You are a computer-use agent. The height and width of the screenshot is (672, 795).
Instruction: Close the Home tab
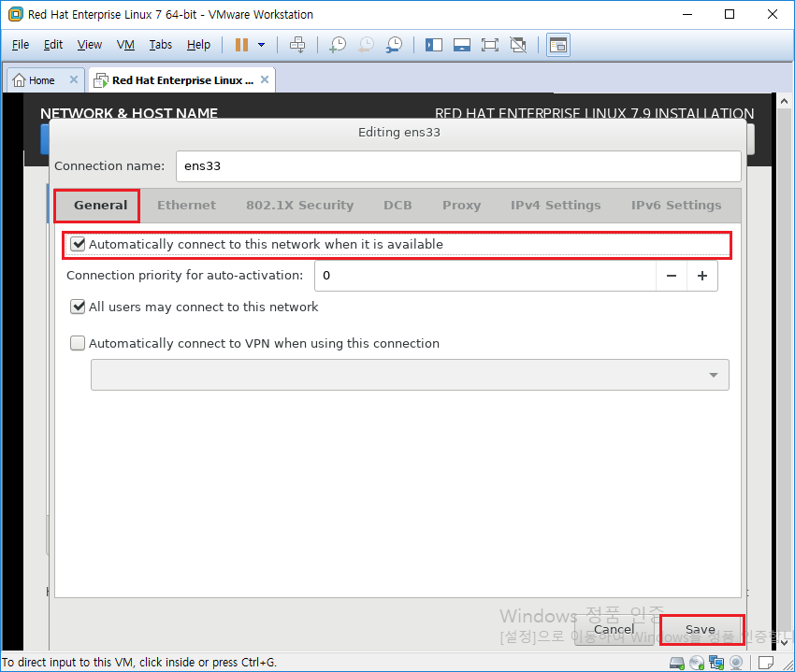coord(74,79)
